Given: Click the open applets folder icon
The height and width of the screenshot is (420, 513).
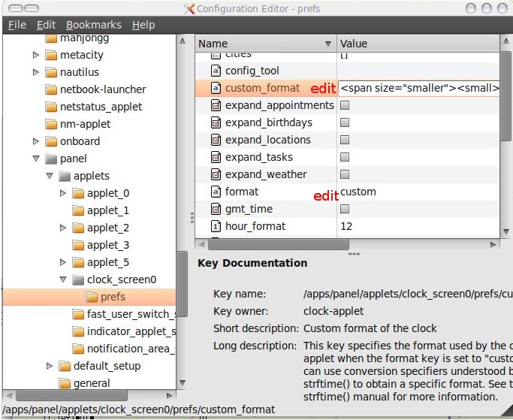Looking at the screenshot, I should pyautogui.click(x=65, y=176).
